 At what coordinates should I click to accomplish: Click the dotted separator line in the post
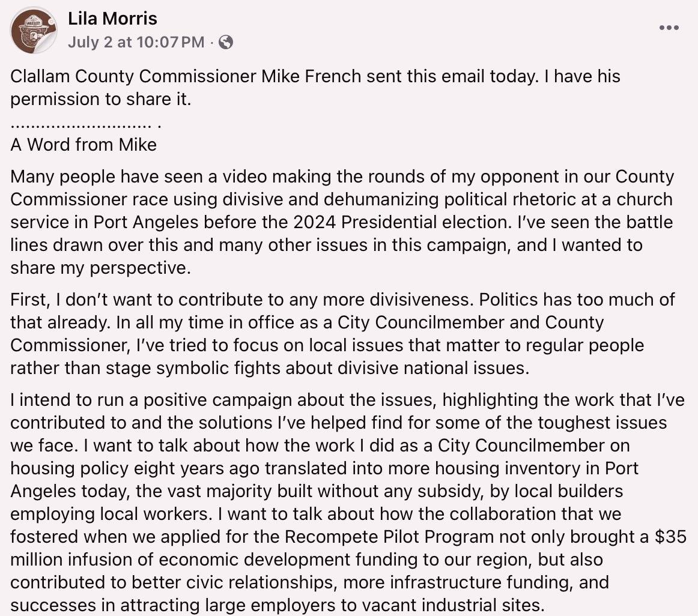(x=85, y=126)
